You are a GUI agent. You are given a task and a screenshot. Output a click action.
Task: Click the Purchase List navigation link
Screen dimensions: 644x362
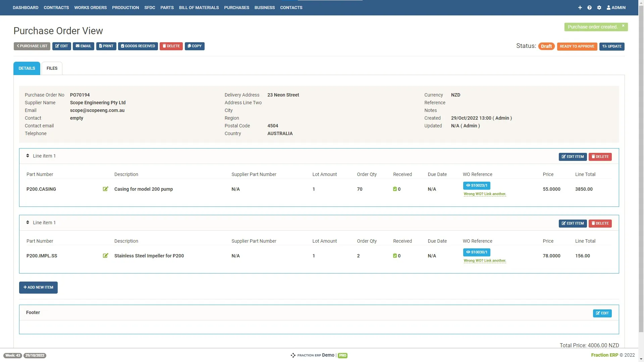[x=32, y=46]
